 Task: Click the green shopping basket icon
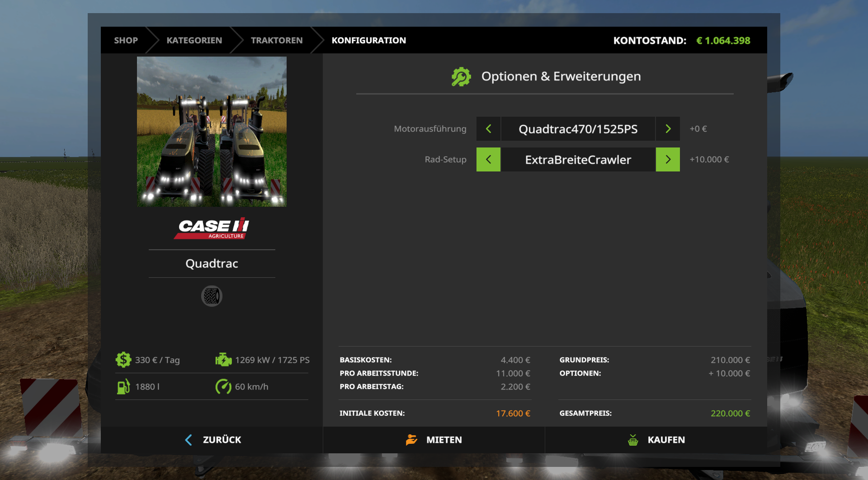coord(633,440)
